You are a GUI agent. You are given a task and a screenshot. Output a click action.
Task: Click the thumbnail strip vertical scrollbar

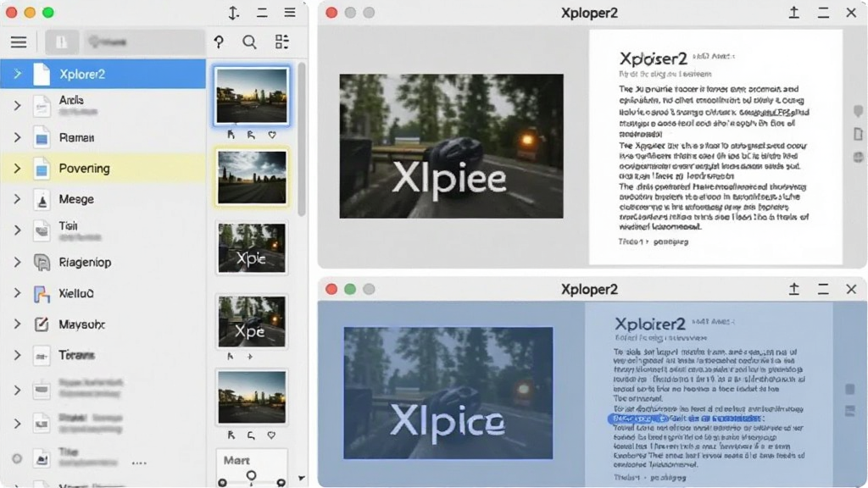(x=302, y=140)
